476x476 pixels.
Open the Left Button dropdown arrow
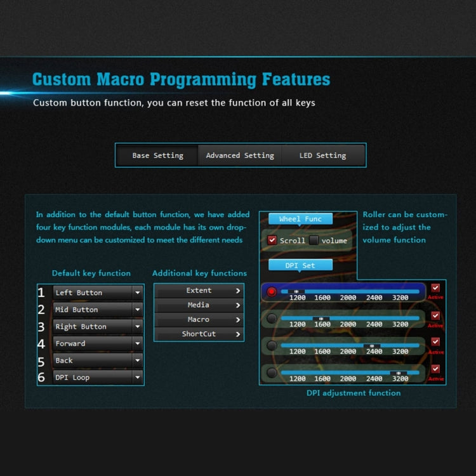click(137, 293)
